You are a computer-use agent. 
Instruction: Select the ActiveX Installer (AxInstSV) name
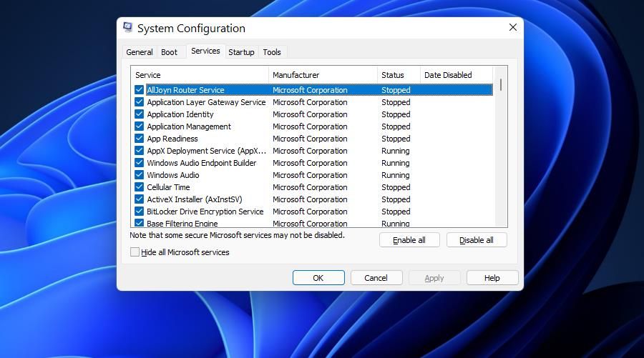click(194, 199)
